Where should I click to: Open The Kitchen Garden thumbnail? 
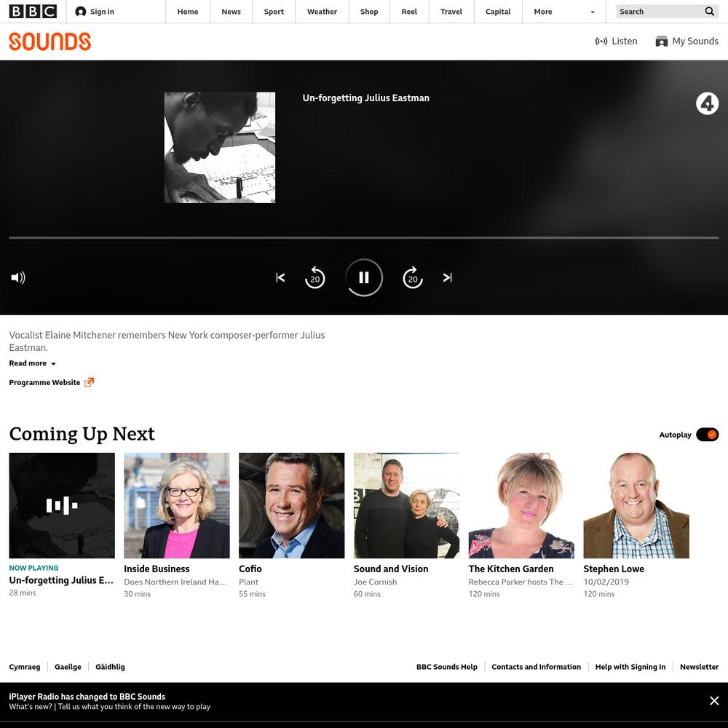click(521, 506)
